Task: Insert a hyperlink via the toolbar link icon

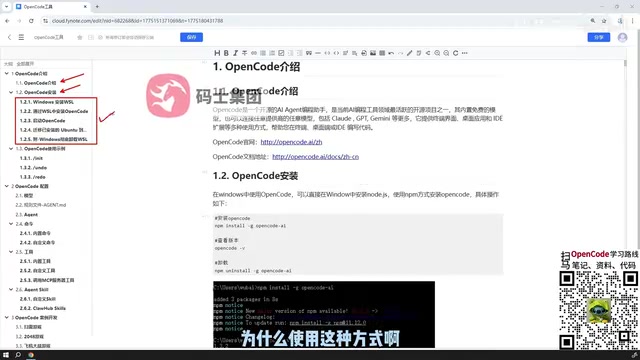Action: point(254,53)
